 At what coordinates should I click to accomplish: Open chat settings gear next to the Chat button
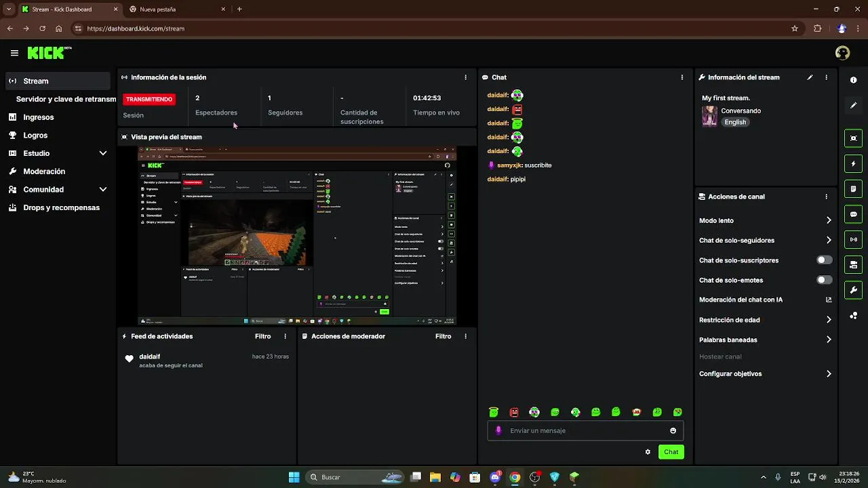[648, 452]
